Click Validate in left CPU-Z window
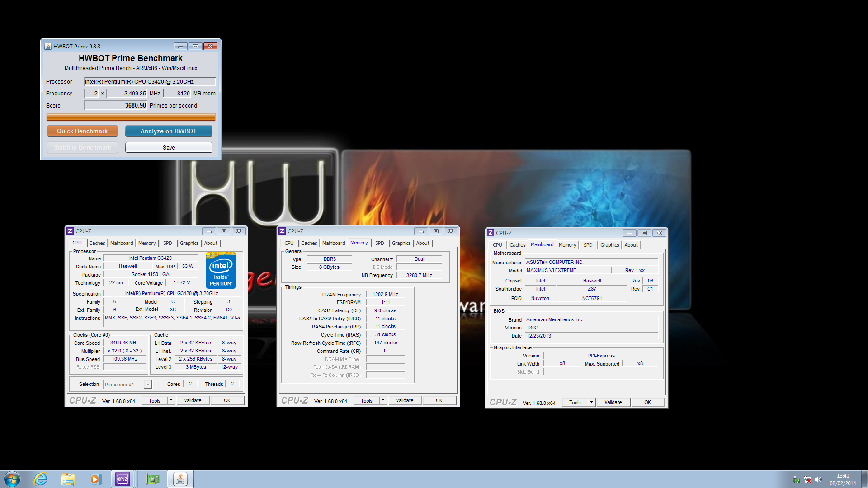 pos(193,400)
